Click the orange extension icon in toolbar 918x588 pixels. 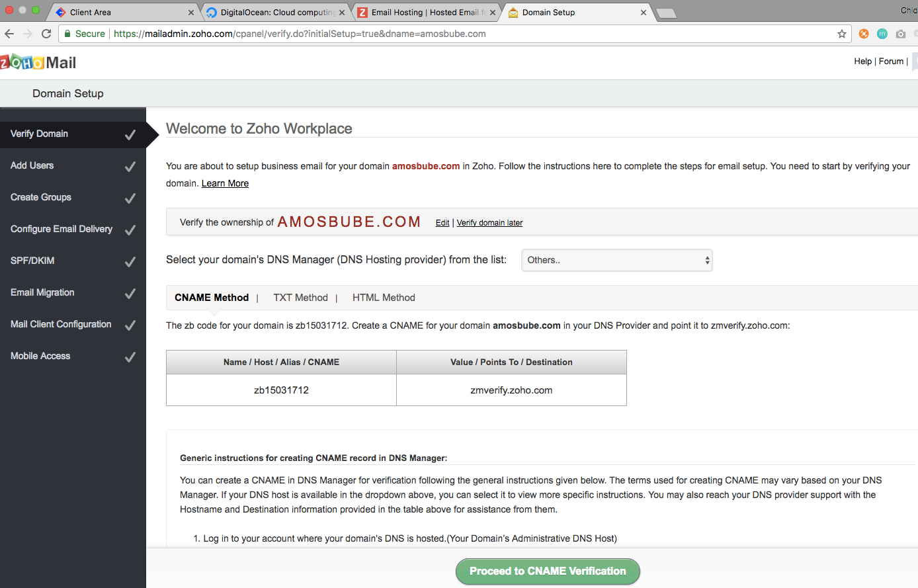coord(864,34)
